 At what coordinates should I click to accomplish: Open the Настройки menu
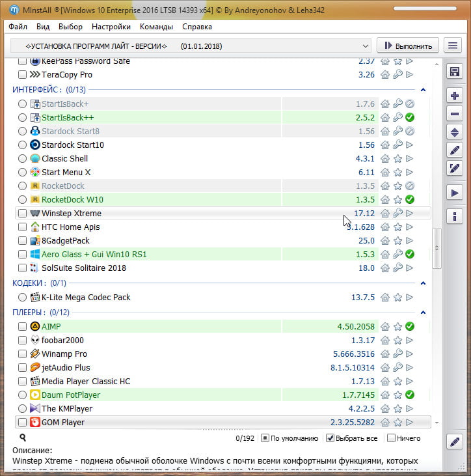[x=111, y=27]
